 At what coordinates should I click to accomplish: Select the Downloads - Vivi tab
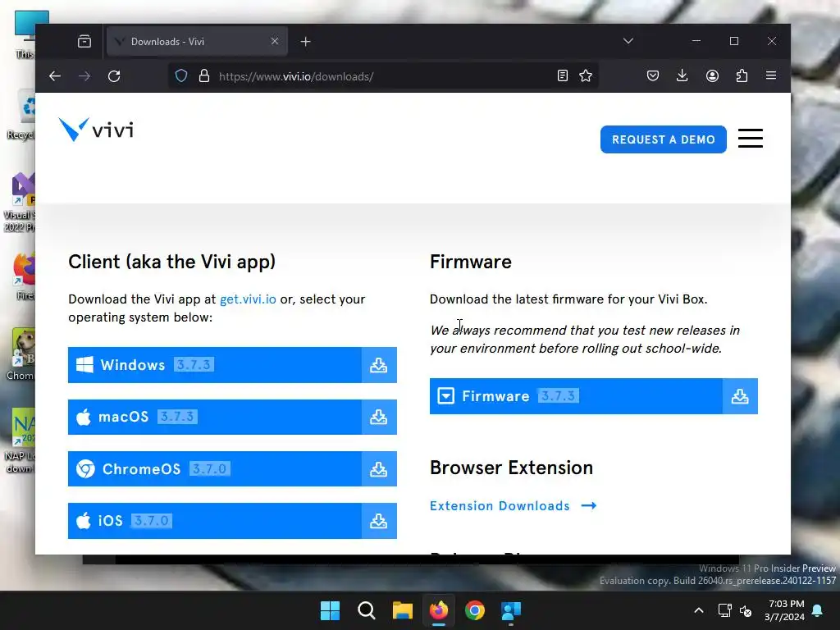point(197,41)
